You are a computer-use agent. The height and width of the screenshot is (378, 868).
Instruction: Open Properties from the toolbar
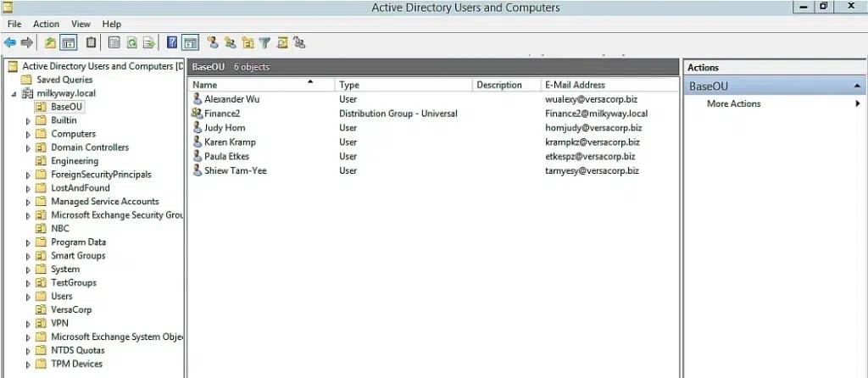click(114, 42)
